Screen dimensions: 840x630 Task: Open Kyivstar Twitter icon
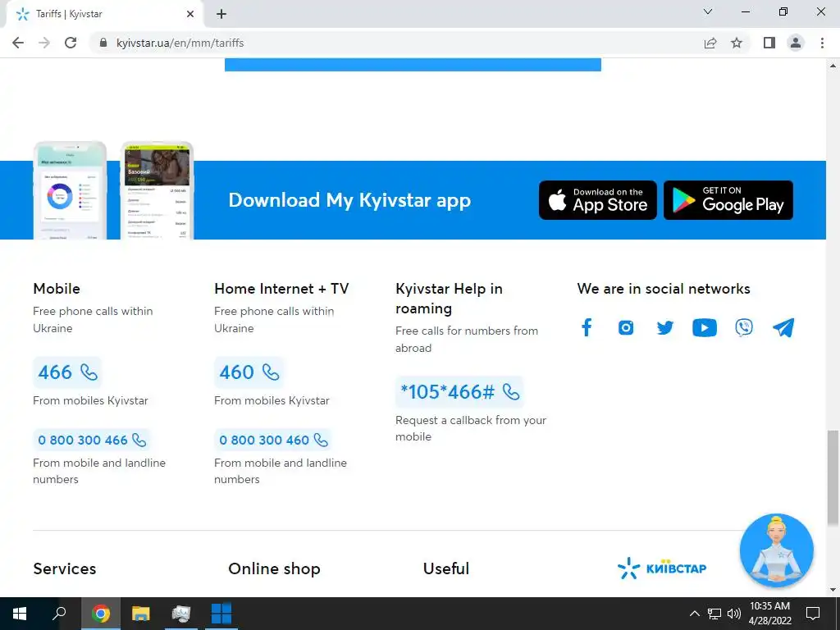click(664, 327)
